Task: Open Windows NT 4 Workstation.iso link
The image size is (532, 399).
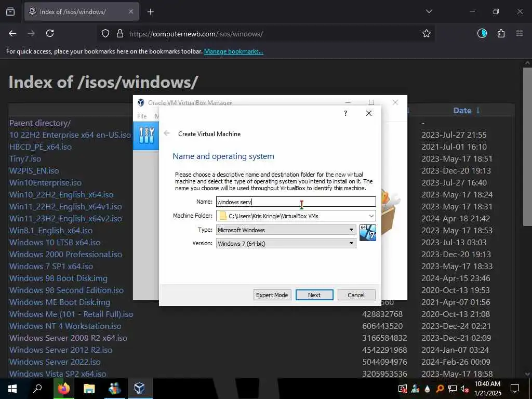Action: click(x=65, y=326)
